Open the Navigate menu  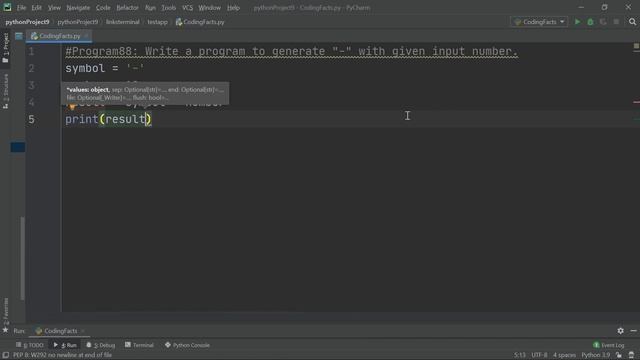[78, 8]
